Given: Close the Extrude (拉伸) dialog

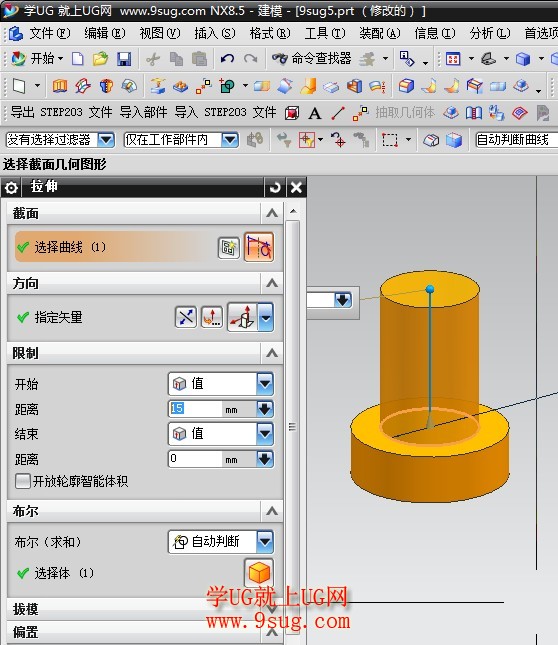Looking at the screenshot, I should coord(296,188).
